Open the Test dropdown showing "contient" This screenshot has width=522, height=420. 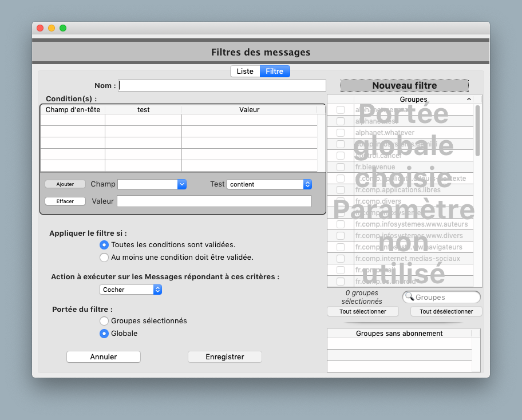point(269,184)
